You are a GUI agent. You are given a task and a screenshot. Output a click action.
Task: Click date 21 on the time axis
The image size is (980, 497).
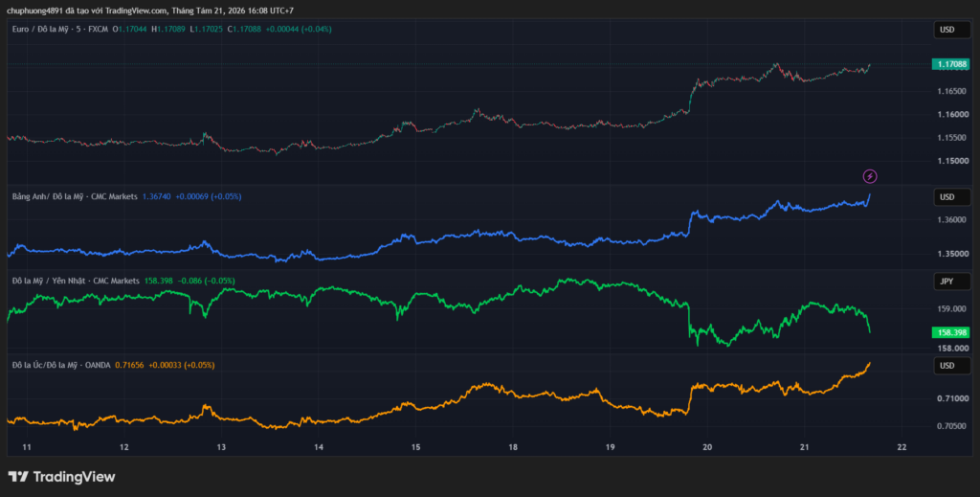click(804, 447)
